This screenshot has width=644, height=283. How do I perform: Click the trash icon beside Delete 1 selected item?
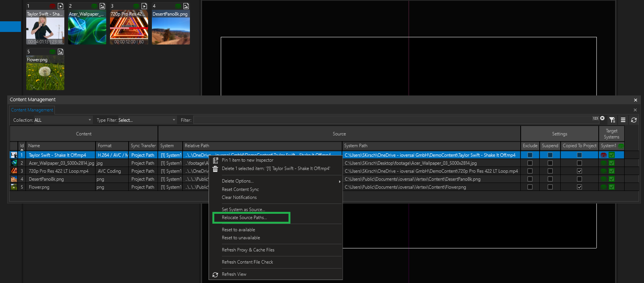[215, 169]
